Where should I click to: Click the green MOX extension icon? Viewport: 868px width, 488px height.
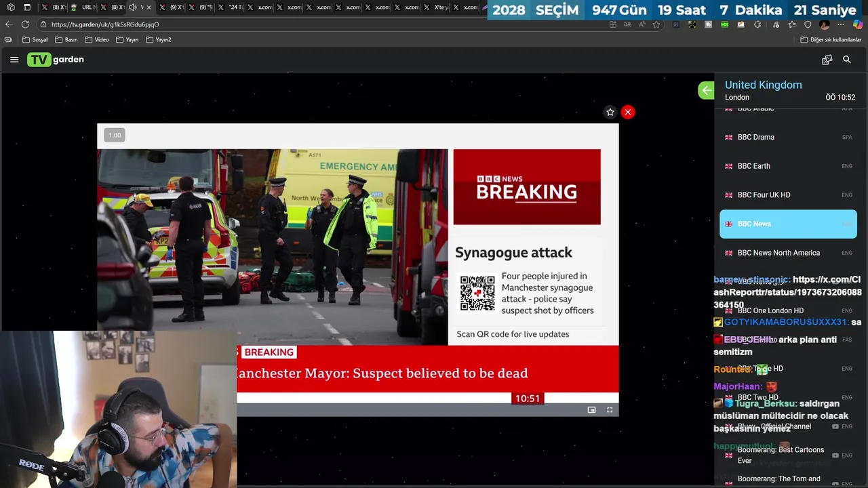point(724,24)
